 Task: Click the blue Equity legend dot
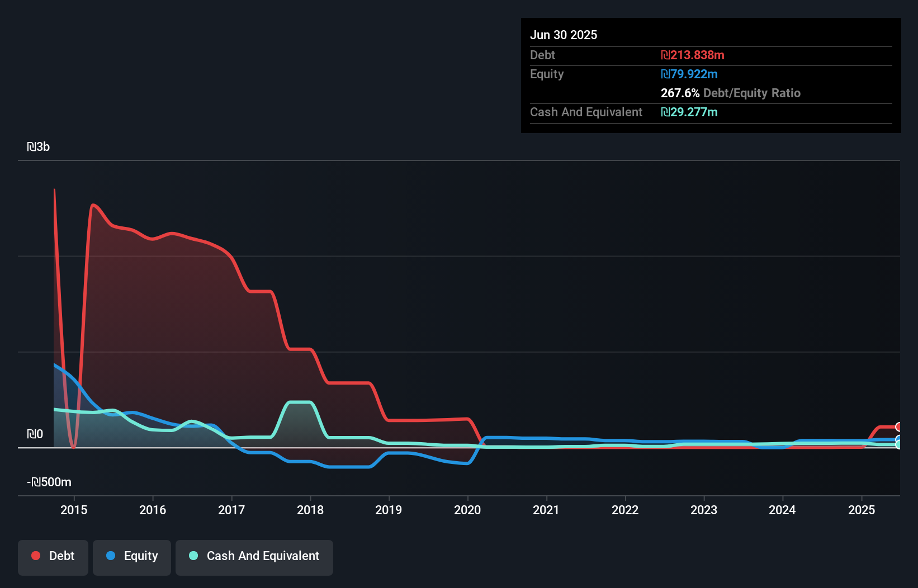110,556
